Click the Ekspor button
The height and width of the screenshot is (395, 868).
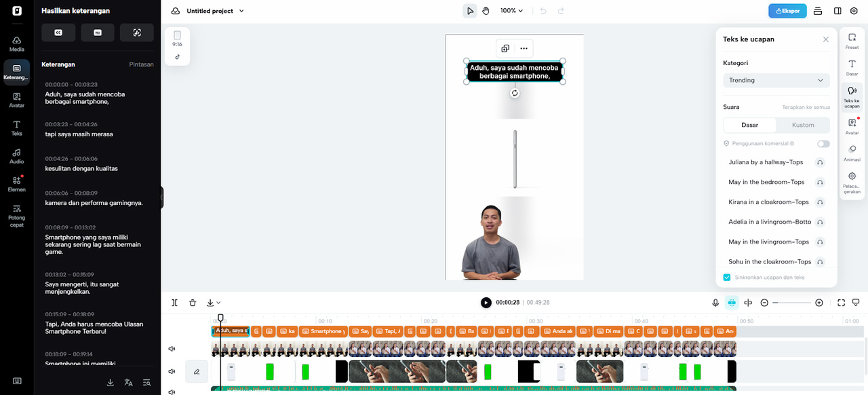coord(787,11)
